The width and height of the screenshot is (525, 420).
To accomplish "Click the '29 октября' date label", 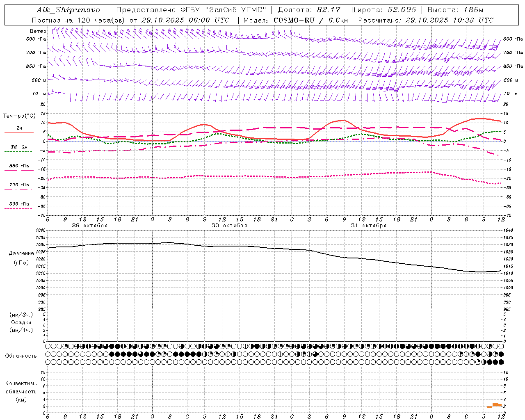I will [x=90, y=226].
